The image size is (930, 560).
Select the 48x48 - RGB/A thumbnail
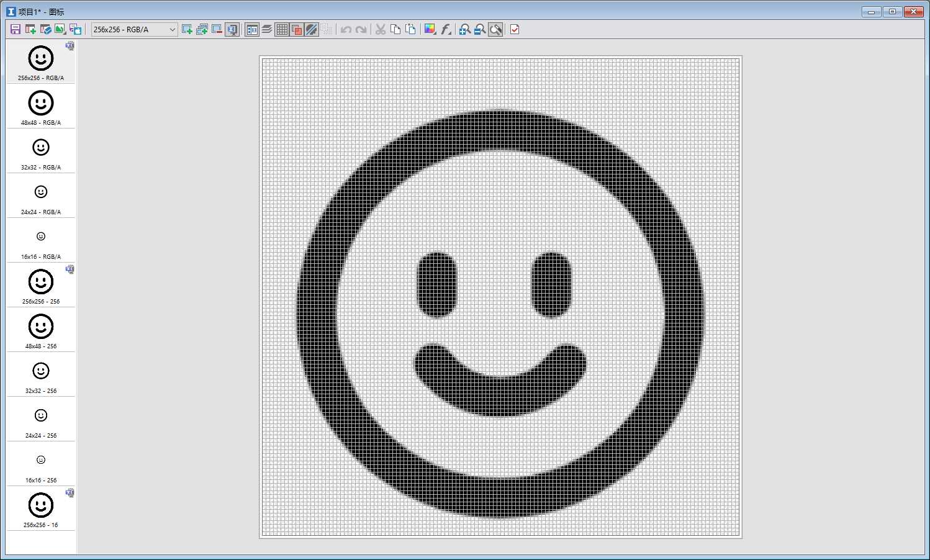[x=41, y=106]
